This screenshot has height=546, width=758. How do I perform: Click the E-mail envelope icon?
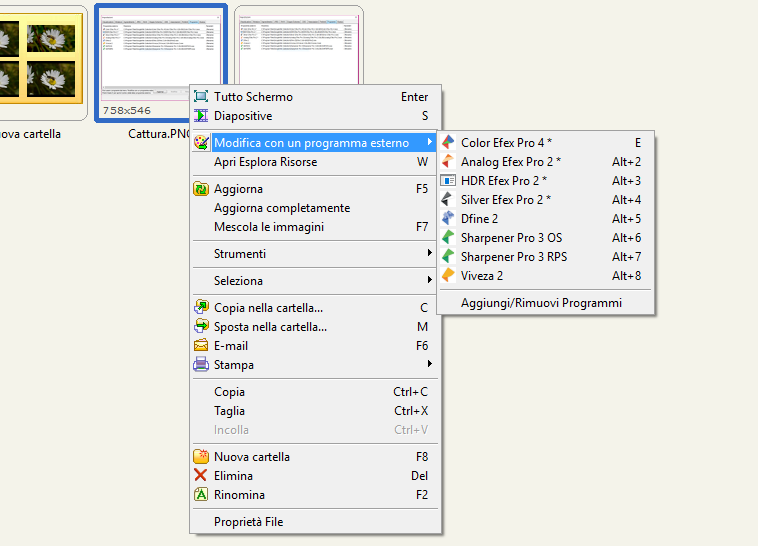pos(201,346)
